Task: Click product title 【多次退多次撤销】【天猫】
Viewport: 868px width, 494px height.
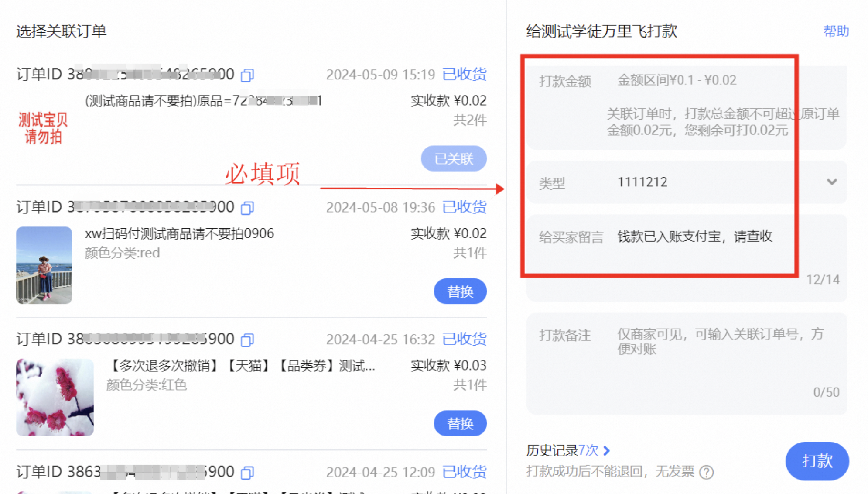Action: [241, 366]
